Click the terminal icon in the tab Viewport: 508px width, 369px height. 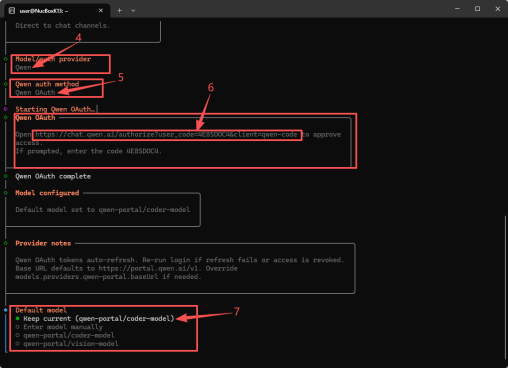point(12,11)
